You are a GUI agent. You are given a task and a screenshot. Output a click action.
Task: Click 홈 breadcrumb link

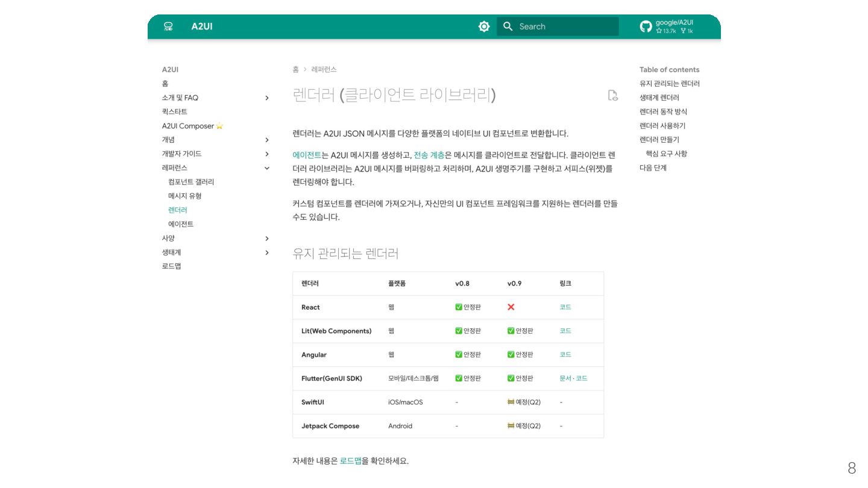[295, 69]
